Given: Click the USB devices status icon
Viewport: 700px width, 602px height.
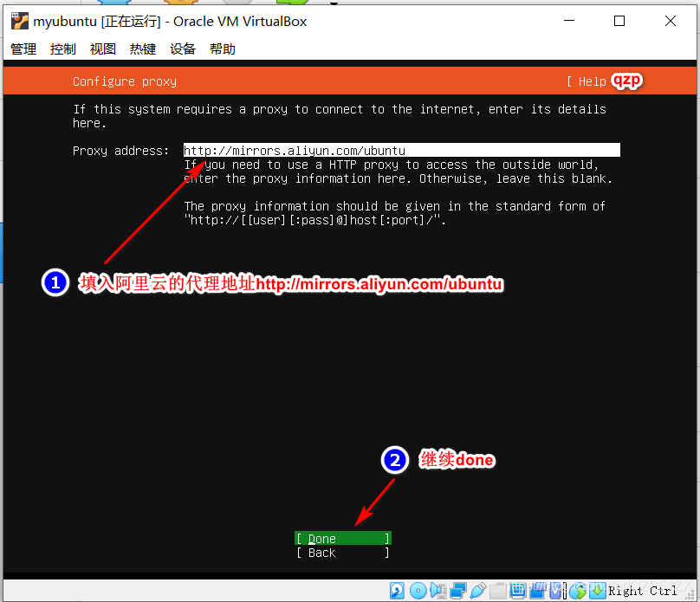Looking at the screenshot, I should (477, 591).
